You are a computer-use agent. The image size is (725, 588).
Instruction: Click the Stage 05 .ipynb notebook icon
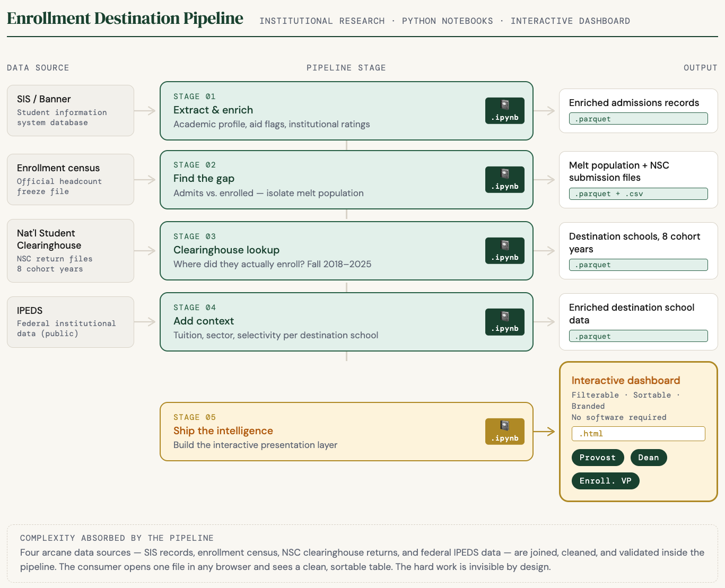pos(504,432)
